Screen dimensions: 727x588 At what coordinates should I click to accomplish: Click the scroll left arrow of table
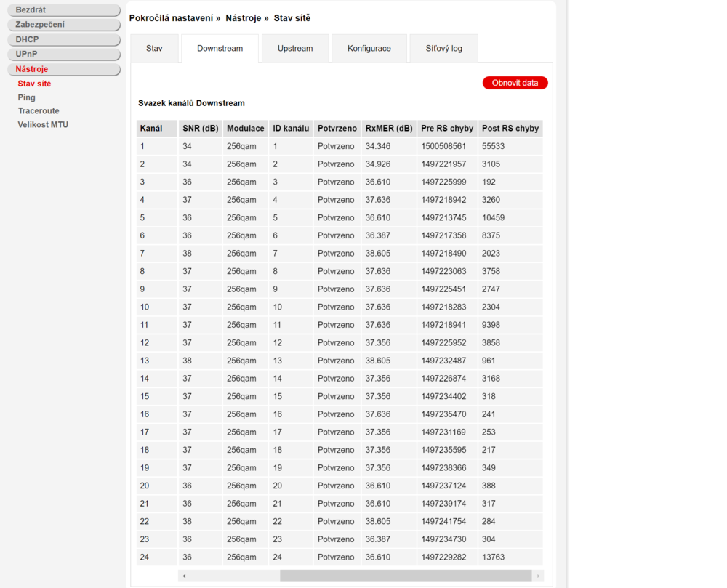(185, 576)
